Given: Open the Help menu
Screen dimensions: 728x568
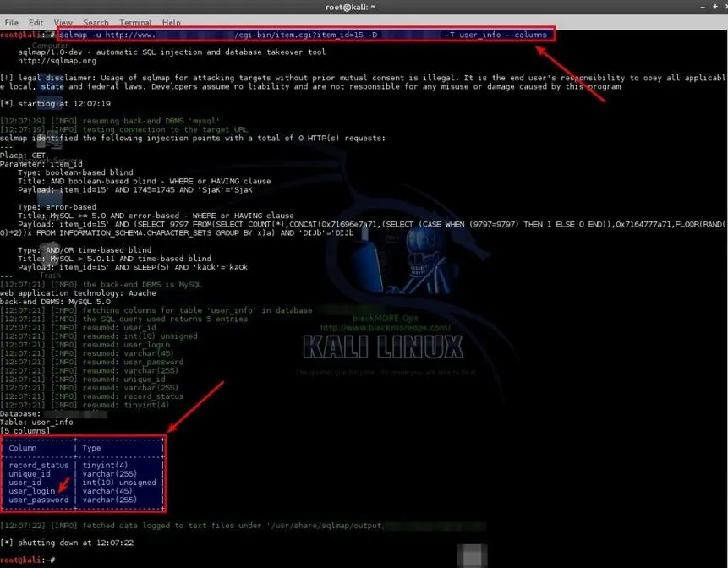Looking at the screenshot, I should click(172, 22).
